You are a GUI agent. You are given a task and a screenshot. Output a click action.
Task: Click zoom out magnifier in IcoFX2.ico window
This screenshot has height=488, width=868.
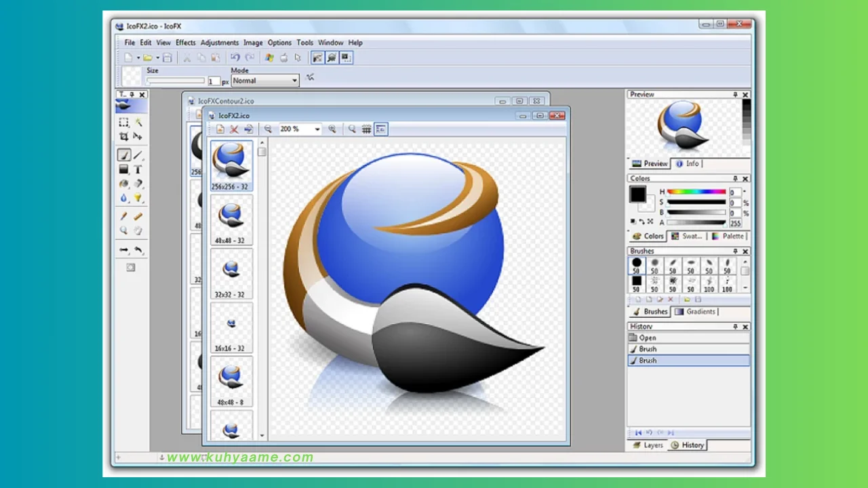(x=268, y=129)
